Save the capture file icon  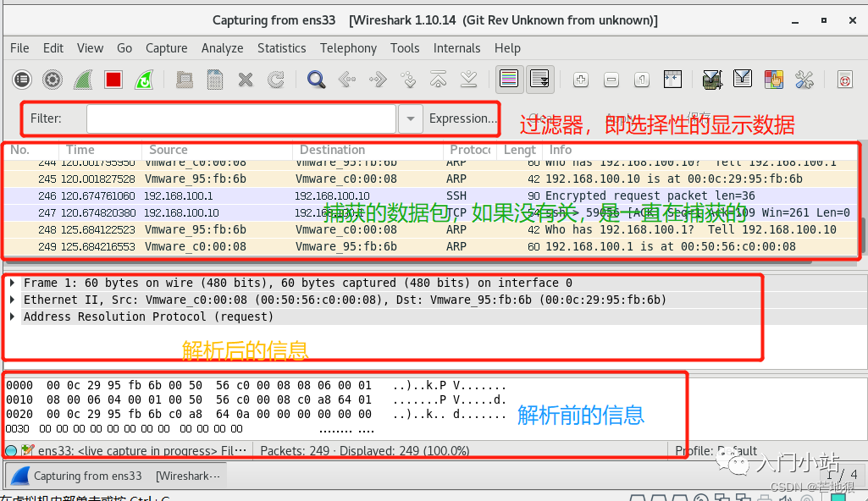[215, 80]
